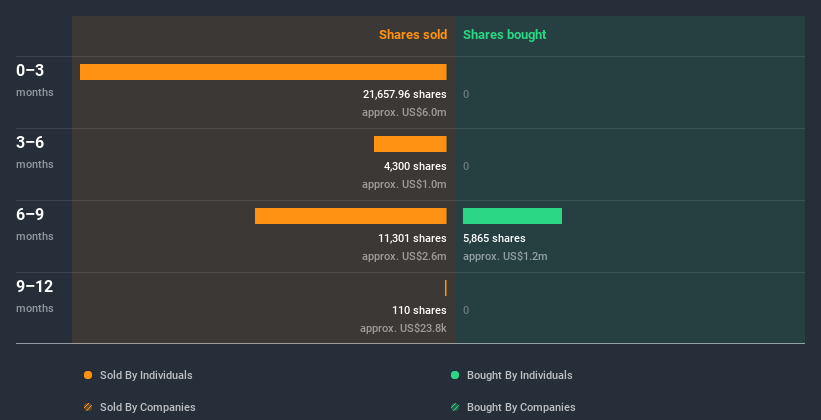
Task: Click the orange 6–9 months shares sold bar
Action: [x=351, y=216]
